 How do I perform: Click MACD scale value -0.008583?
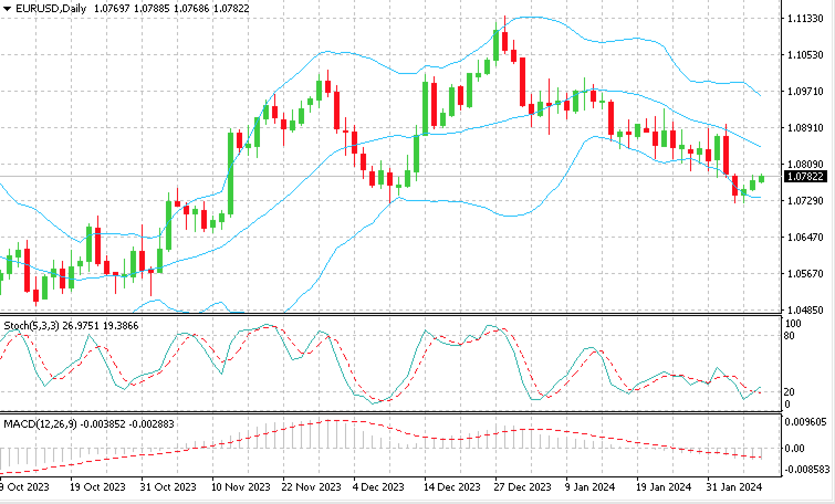pos(807,469)
